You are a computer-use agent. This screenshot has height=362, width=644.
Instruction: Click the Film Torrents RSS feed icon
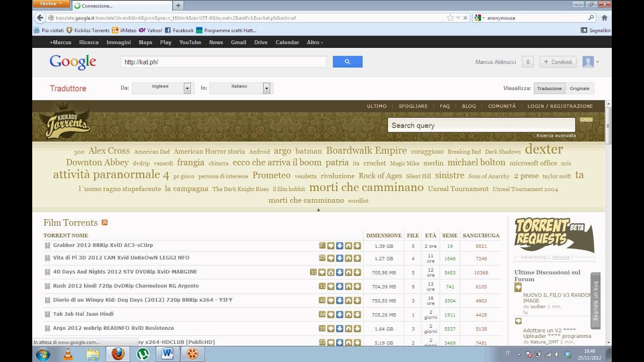point(105,223)
